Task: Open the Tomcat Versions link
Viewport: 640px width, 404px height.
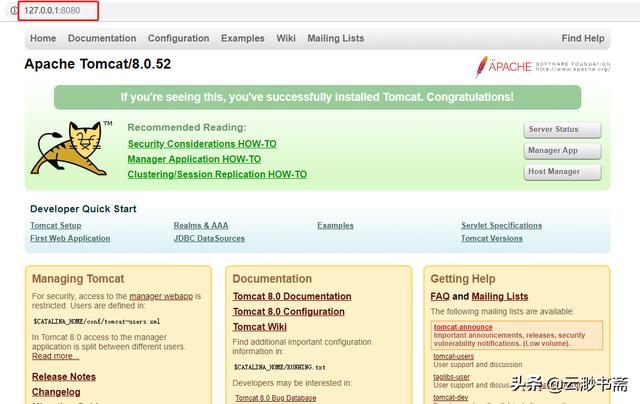Action: [492, 238]
